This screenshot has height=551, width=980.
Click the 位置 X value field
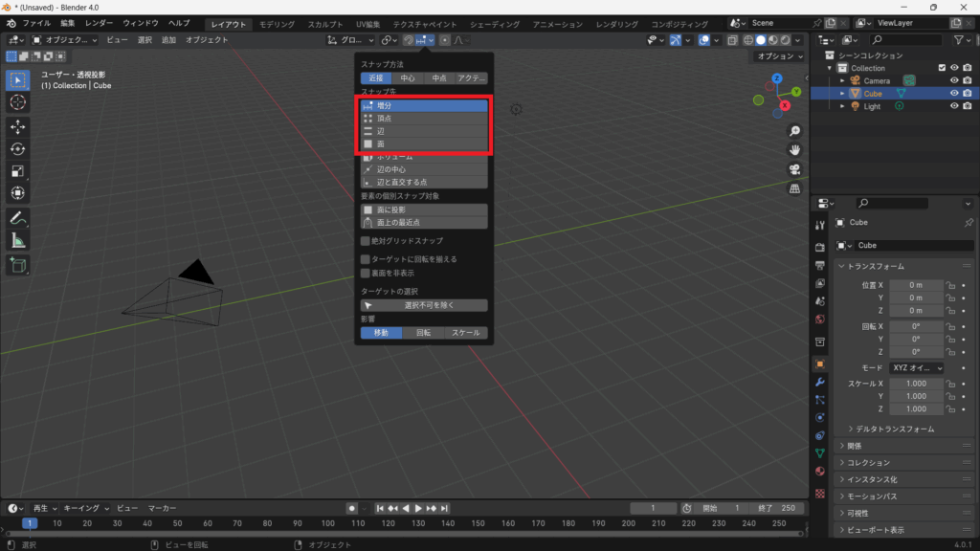[914, 285]
